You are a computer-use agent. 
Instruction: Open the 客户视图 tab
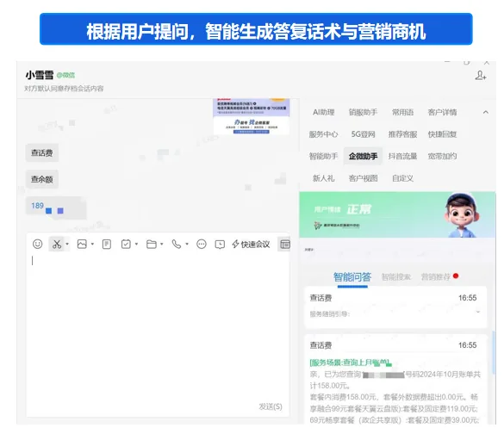pyautogui.click(x=364, y=178)
